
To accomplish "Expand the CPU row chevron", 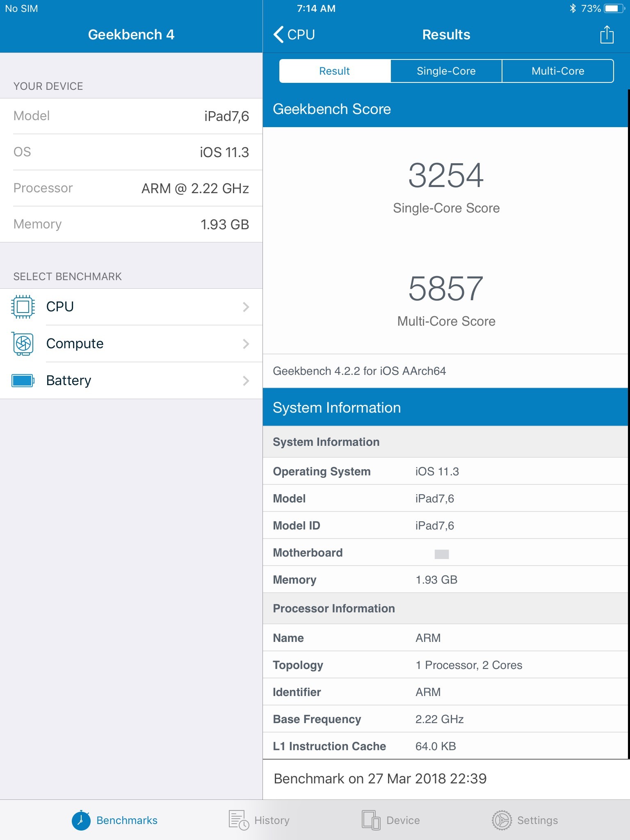I will (246, 307).
